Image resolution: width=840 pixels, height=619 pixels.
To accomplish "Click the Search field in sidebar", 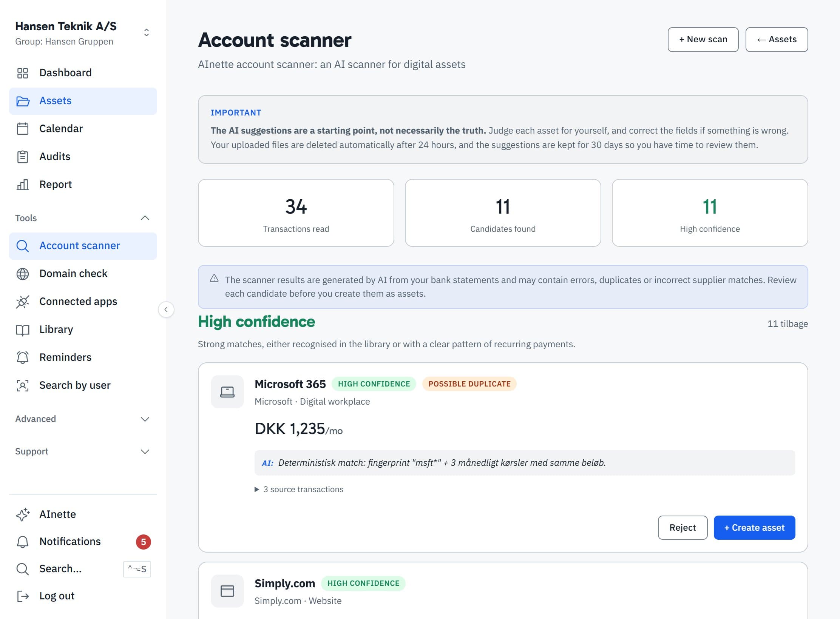I will (x=83, y=569).
